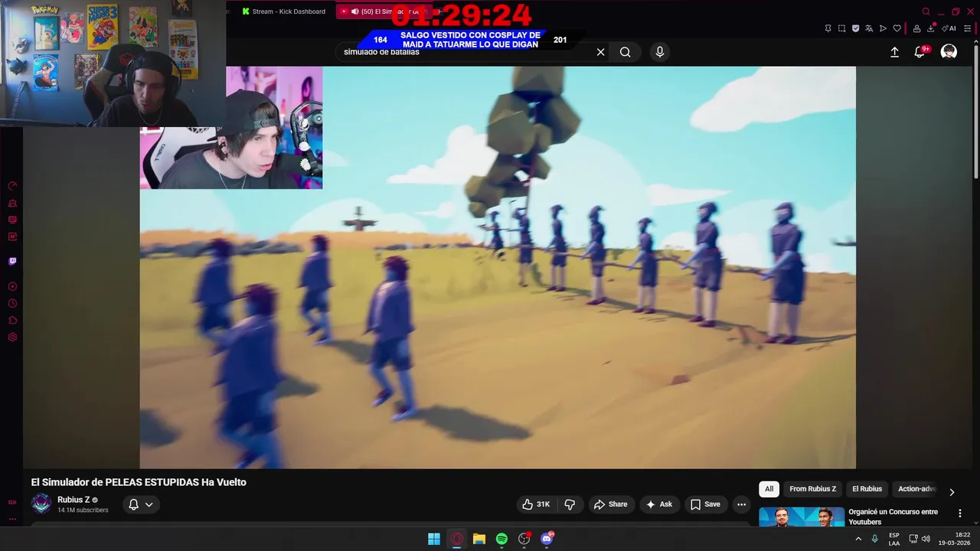
Task: Open the sidebar three-dots more options
Action: [12, 519]
